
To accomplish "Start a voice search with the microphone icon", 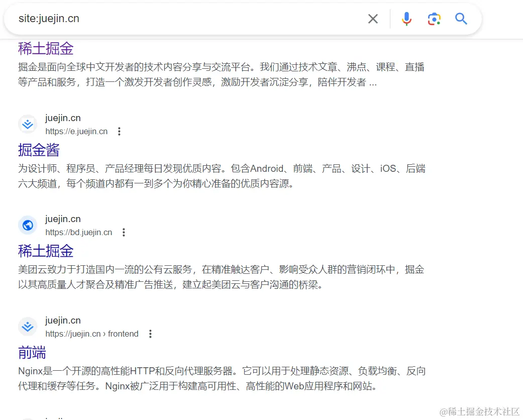I will tap(406, 19).
